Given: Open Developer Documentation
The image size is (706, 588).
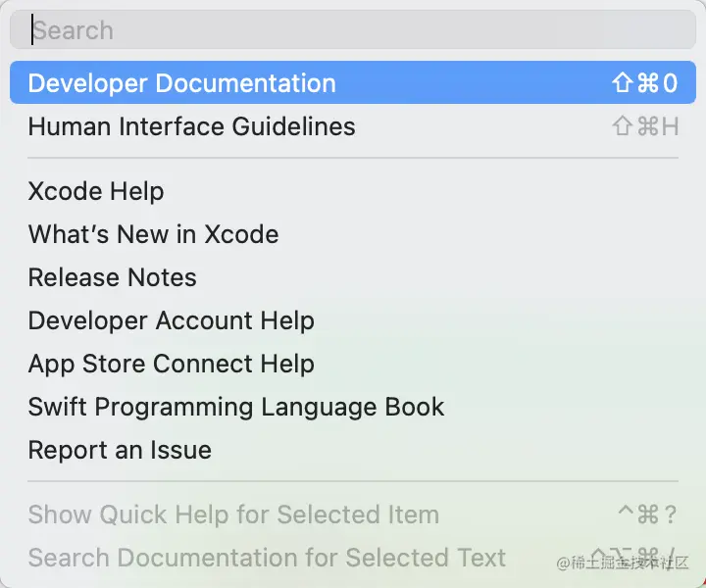Looking at the screenshot, I should 353,82.
